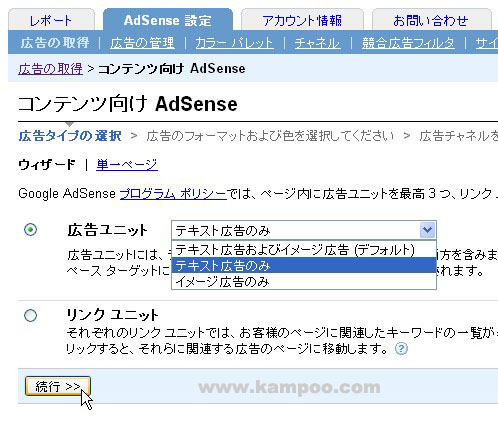The image size is (498, 421).
Task: Click 広告タイプの選択 wizard step
Action: [x=70, y=136]
